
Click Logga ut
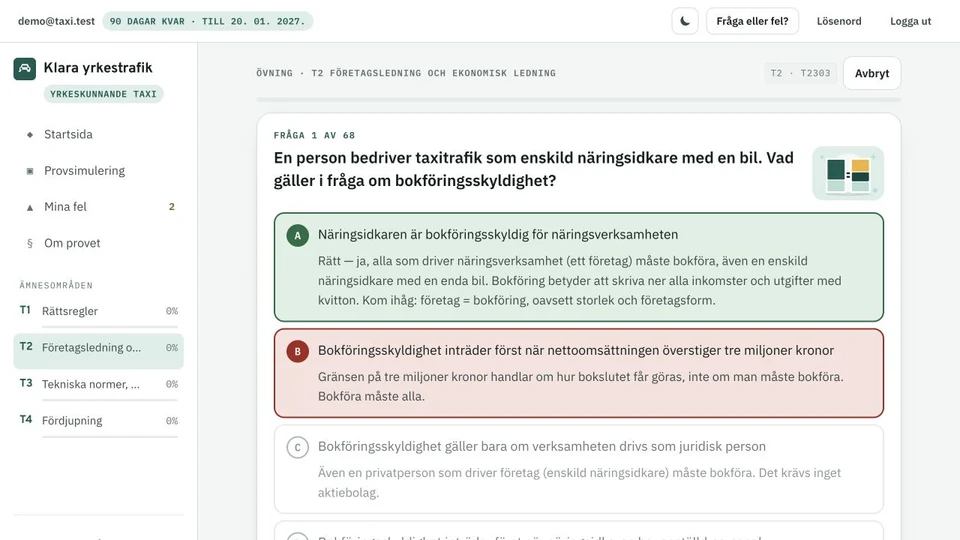[x=910, y=21]
